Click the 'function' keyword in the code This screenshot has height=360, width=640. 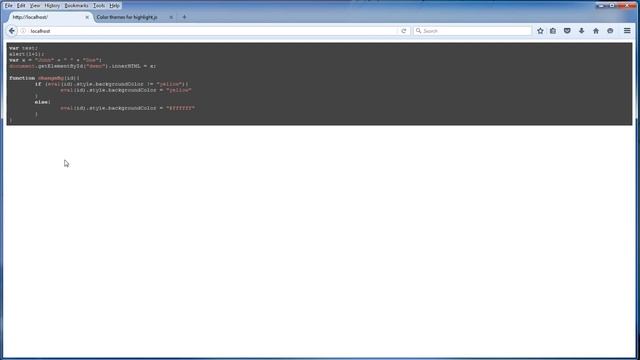click(22, 78)
